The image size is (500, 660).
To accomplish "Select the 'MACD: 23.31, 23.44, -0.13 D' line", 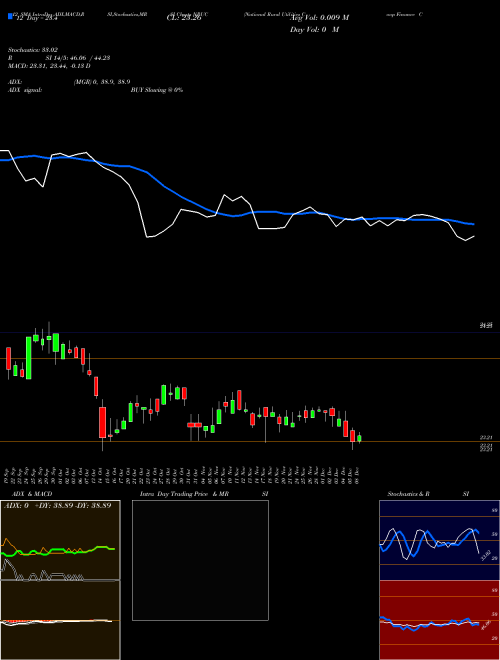I will [49, 66].
